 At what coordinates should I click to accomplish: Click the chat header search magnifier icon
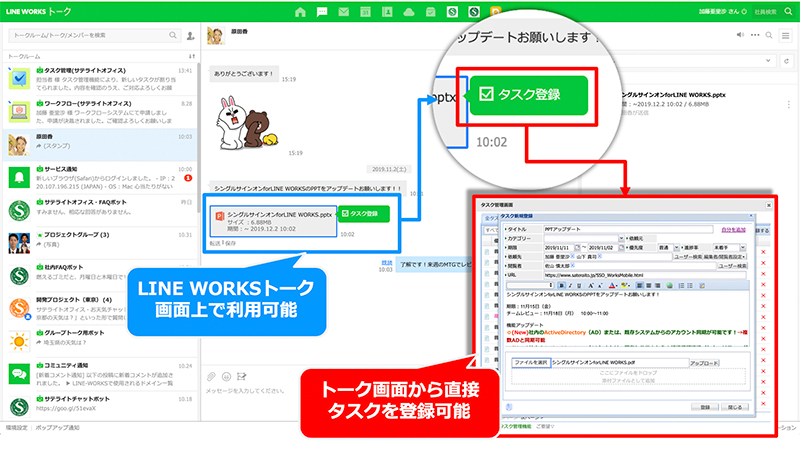(769, 35)
